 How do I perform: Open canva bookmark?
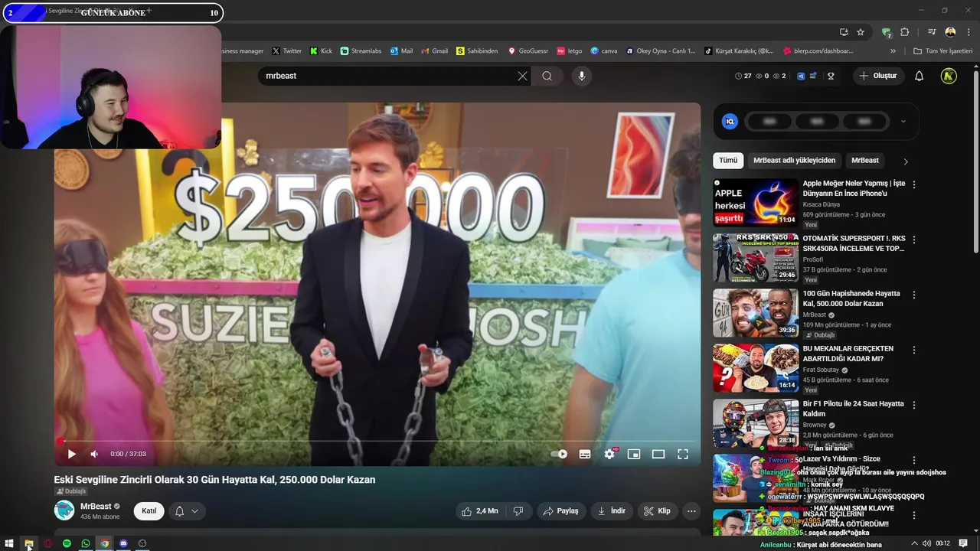[604, 51]
